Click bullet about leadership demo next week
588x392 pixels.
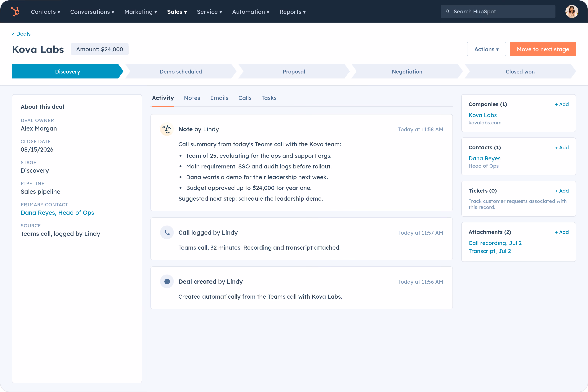(x=257, y=177)
